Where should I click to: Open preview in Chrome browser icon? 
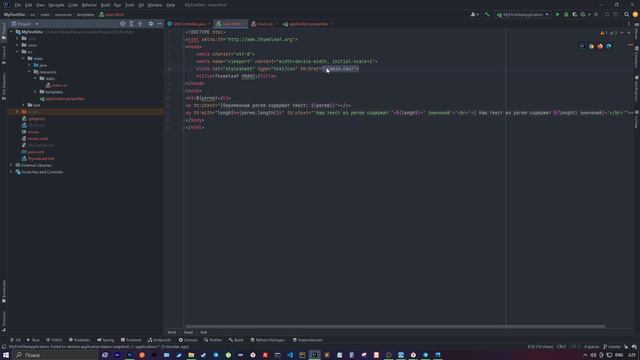click(591, 46)
